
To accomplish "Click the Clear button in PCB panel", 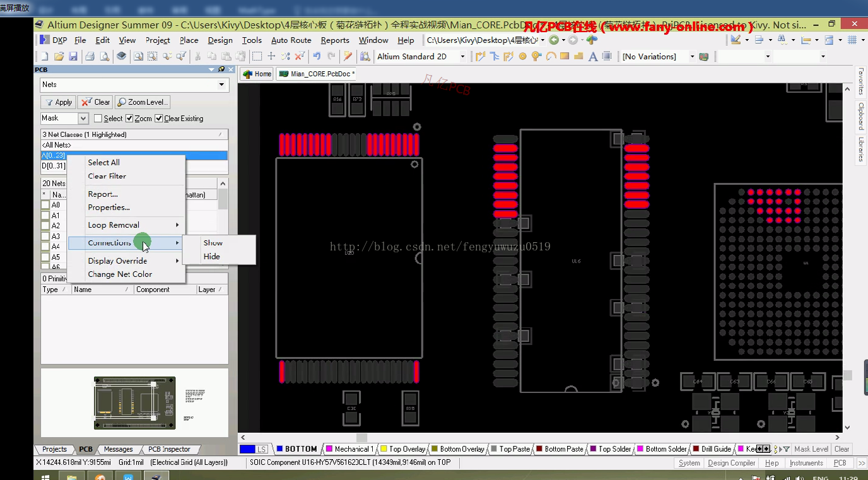I will point(95,102).
